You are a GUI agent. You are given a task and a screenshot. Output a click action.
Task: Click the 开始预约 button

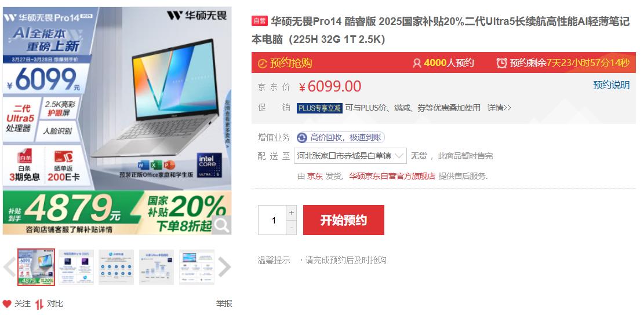[x=344, y=220]
